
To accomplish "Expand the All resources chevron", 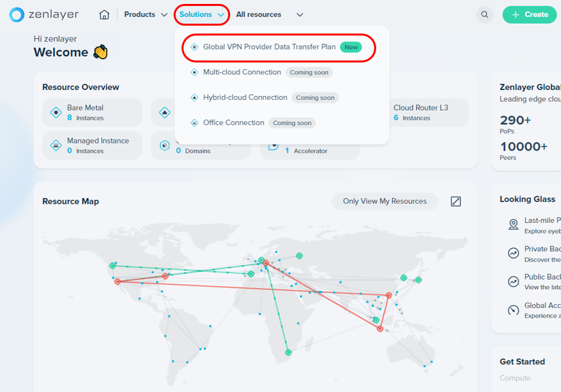I will (300, 15).
